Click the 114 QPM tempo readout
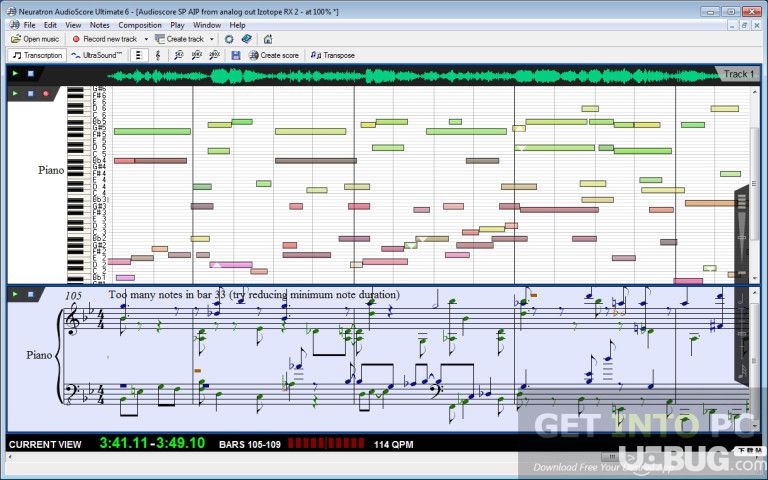768x480 pixels. tap(393, 445)
